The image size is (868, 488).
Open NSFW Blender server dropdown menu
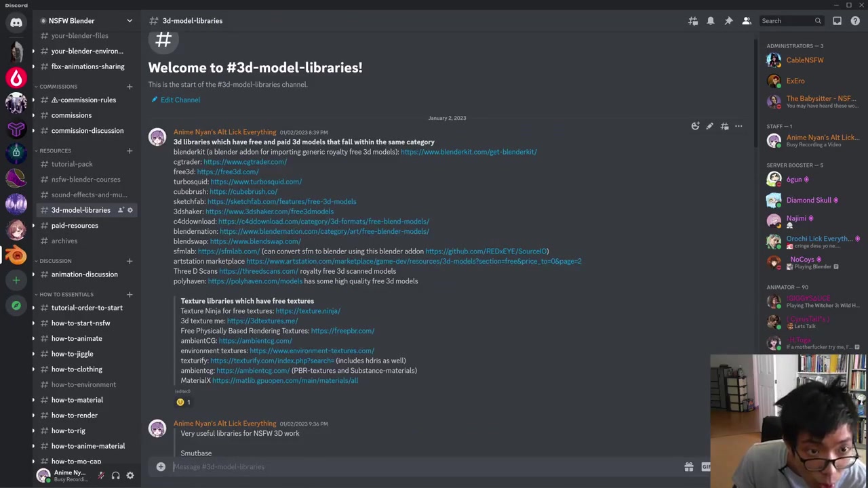tap(130, 21)
